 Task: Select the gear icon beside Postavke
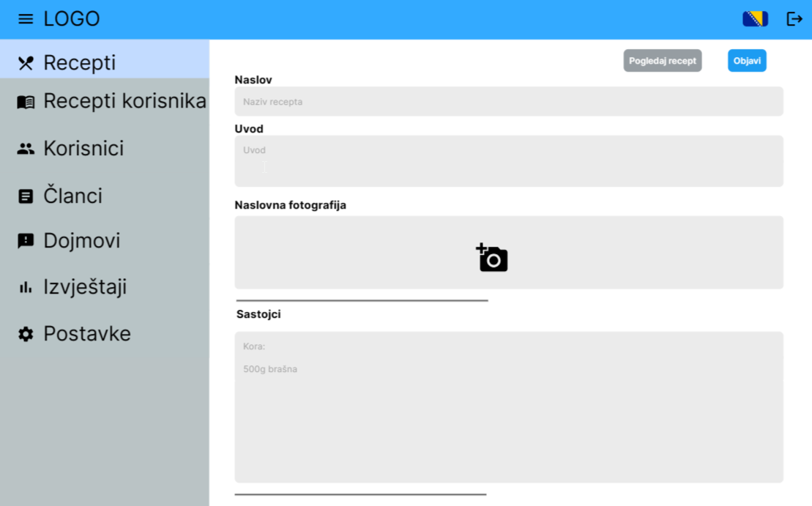pyautogui.click(x=26, y=335)
